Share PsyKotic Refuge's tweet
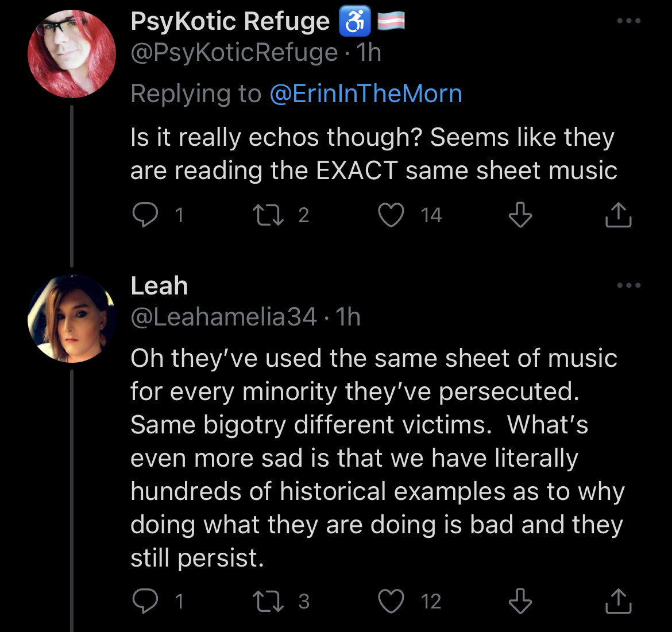Screen dimensions: 672x632 [619, 215]
